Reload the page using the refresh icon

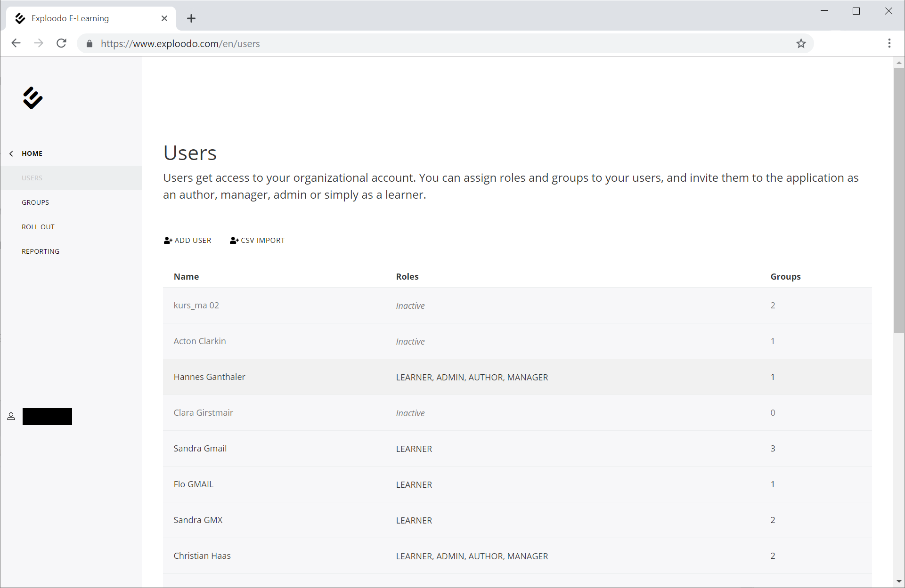pyautogui.click(x=62, y=44)
